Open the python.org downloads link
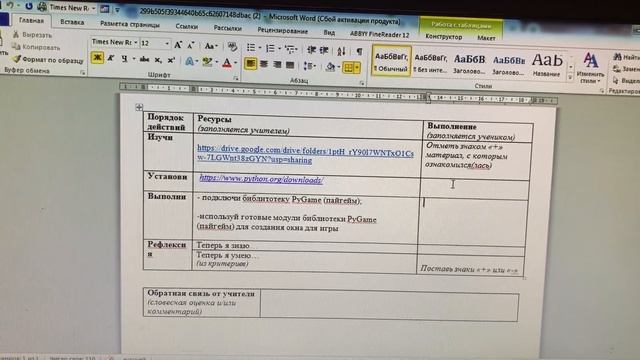The image size is (640, 360). pyautogui.click(x=261, y=179)
